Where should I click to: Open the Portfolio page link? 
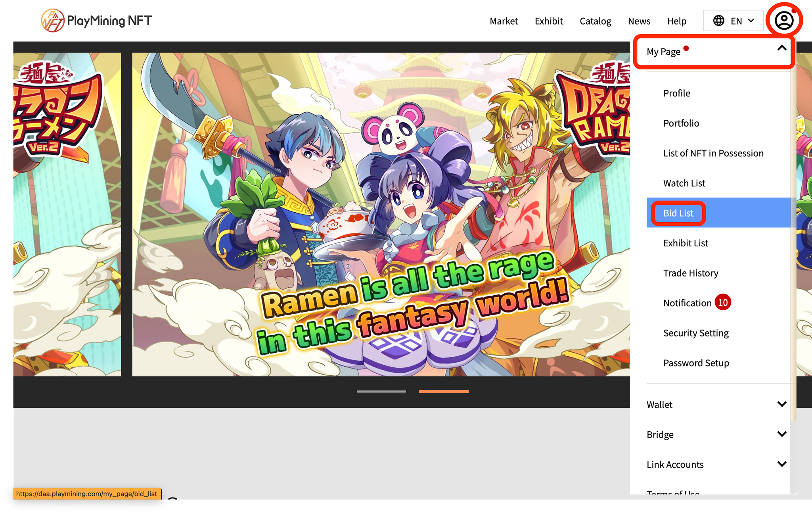coord(681,123)
